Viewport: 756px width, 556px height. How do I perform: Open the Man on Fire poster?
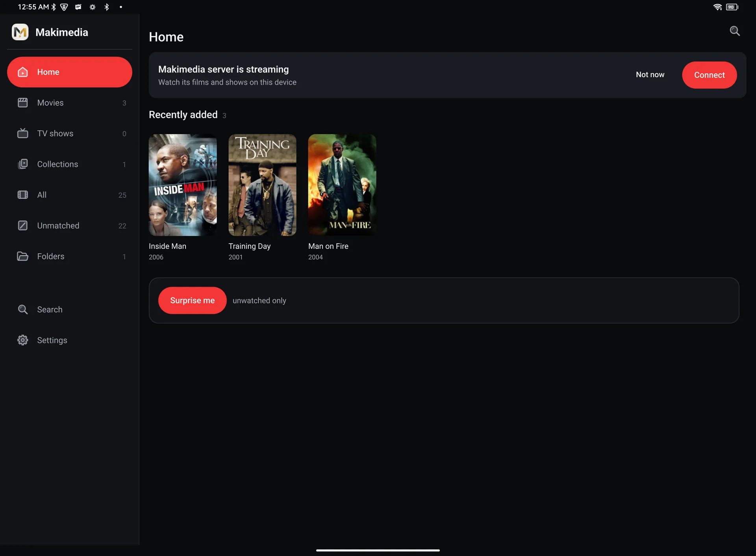(342, 185)
